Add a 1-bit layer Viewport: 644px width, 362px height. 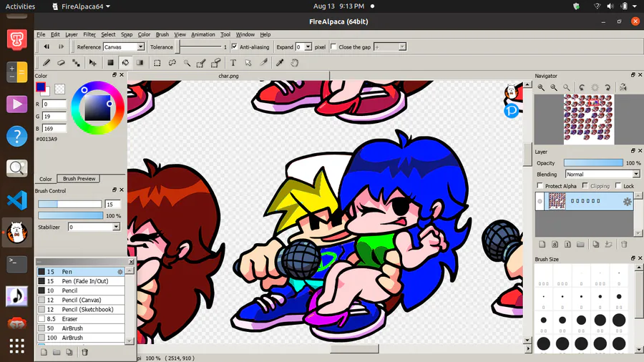(x=567, y=244)
